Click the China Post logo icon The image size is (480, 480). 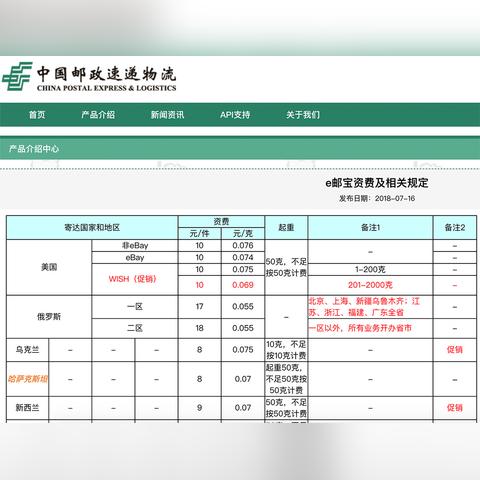17,76
